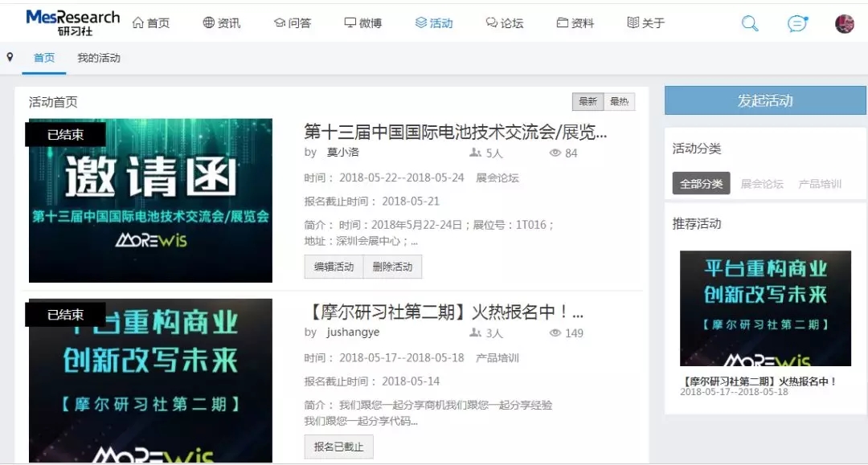The width and height of the screenshot is (868, 465).
Task: Switch to the 首页 sub-tab
Action: coord(43,58)
